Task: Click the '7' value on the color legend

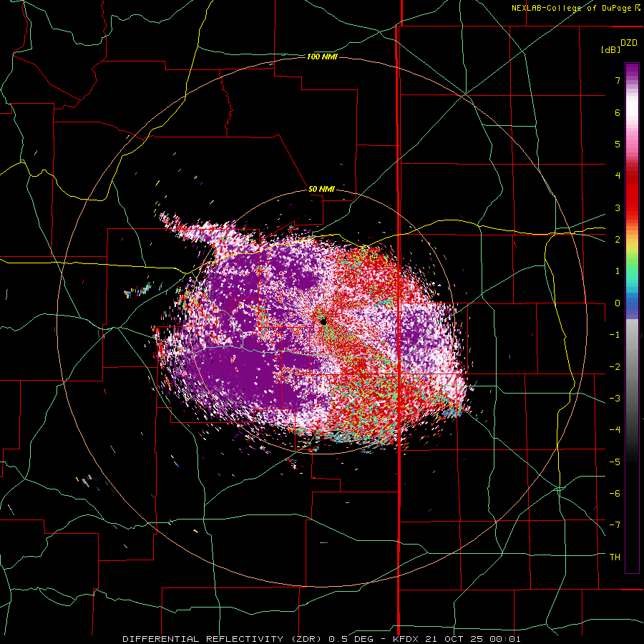Action: [x=618, y=80]
